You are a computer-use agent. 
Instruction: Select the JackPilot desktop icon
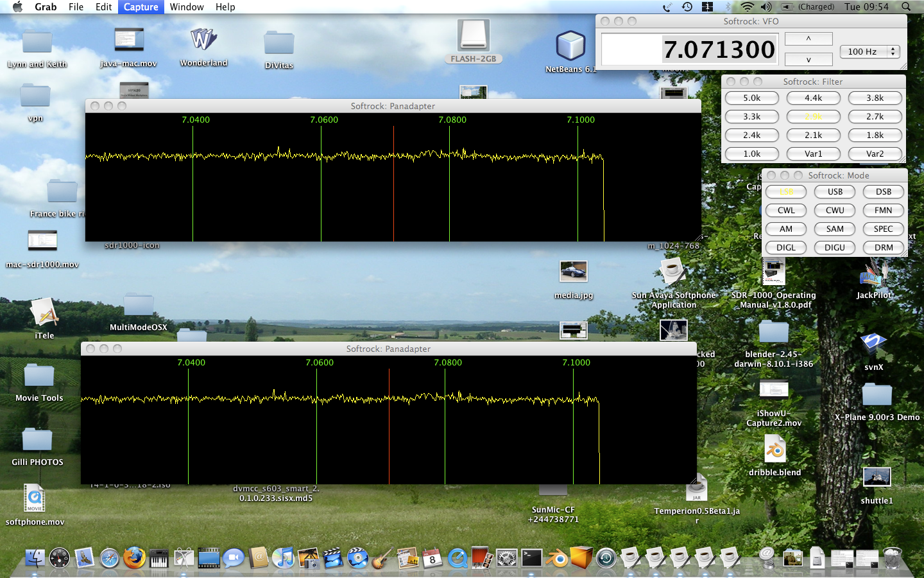point(873,272)
